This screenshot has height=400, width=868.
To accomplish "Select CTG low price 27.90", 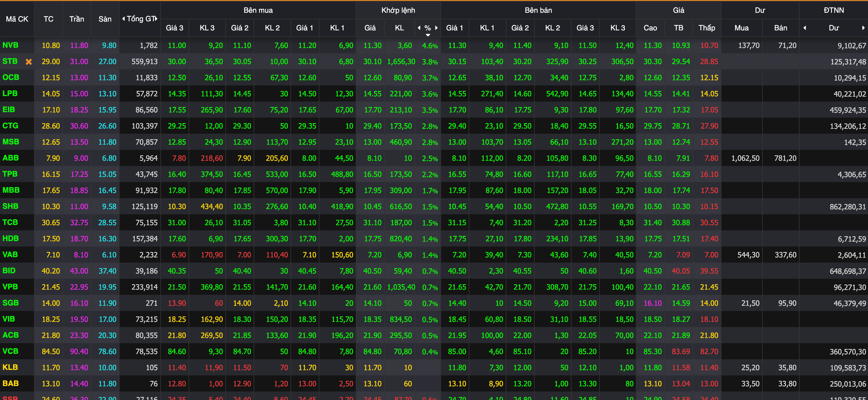I will coord(709,126).
